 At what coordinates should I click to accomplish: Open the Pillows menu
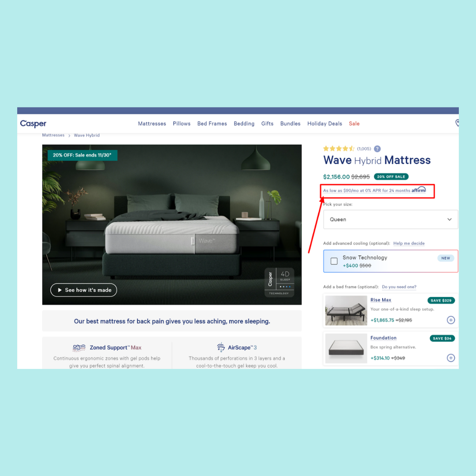(x=182, y=123)
